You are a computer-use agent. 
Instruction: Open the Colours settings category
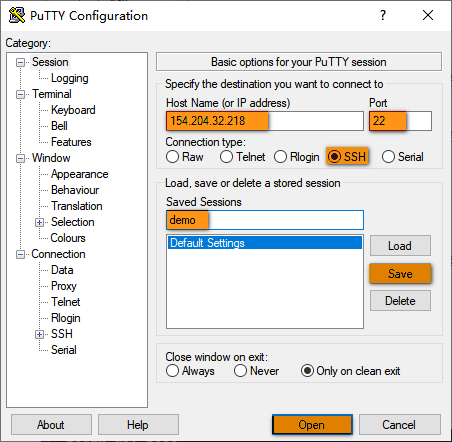[68, 238]
